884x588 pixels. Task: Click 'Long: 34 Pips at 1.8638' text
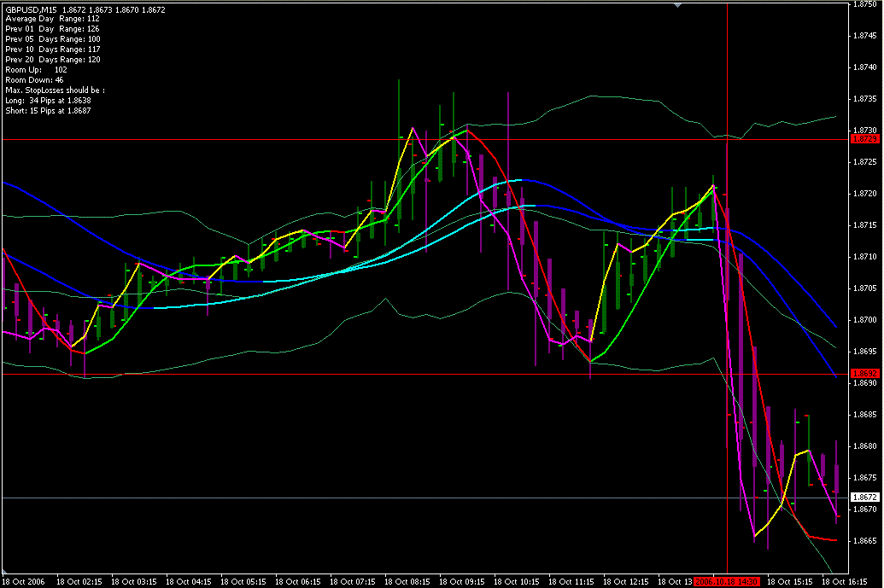point(48,100)
